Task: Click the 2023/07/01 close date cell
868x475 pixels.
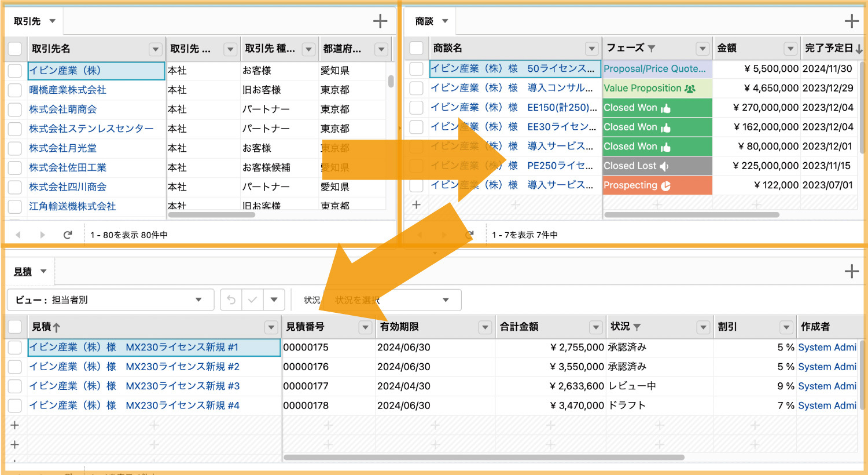Action: tap(829, 185)
